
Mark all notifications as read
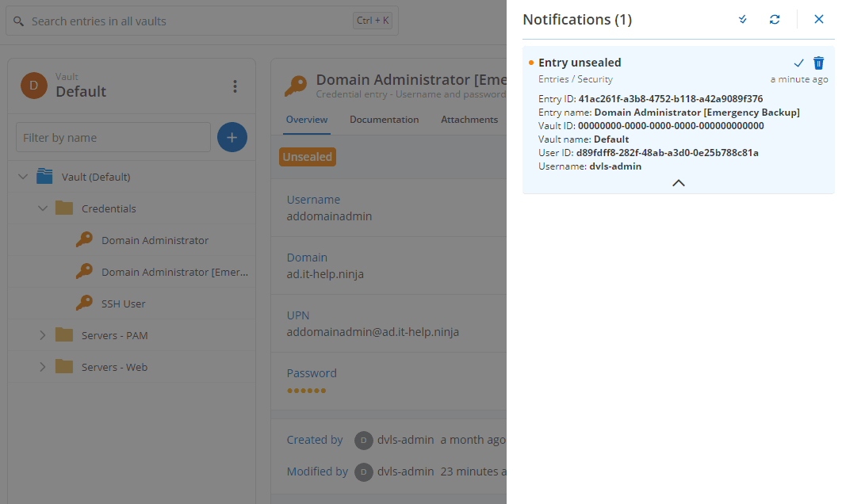tap(743, 20)
